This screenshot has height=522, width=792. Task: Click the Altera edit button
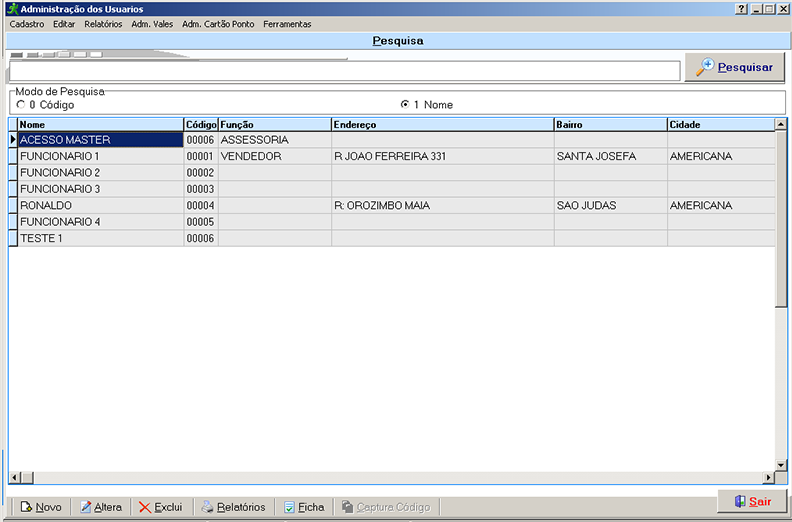(101, 507)
